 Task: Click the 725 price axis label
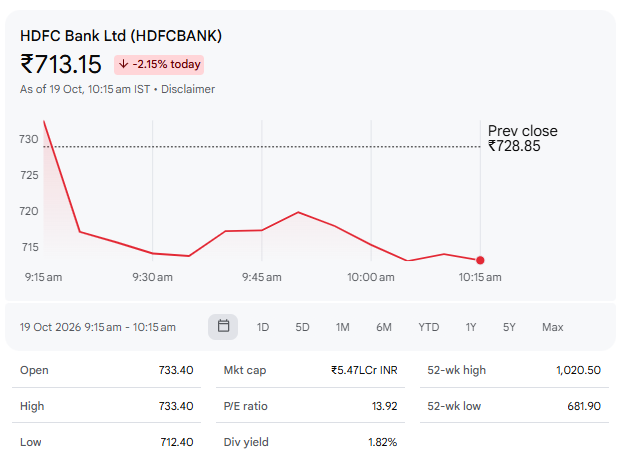coord(29,175)
